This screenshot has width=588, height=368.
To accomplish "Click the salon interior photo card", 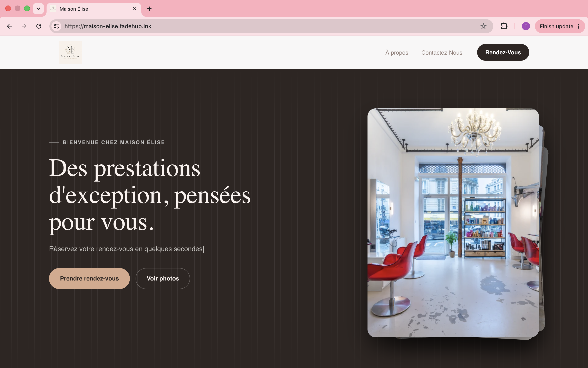I will pos(453,223).
